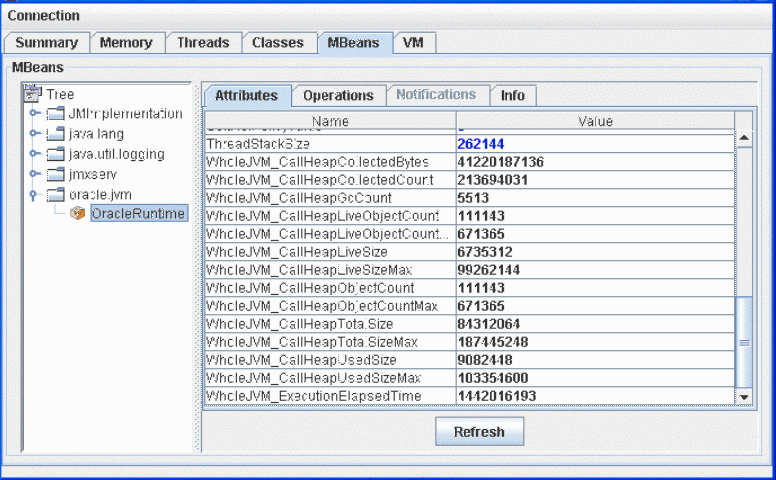
Task: Click the value 99262144
Action: coord(488,270)
